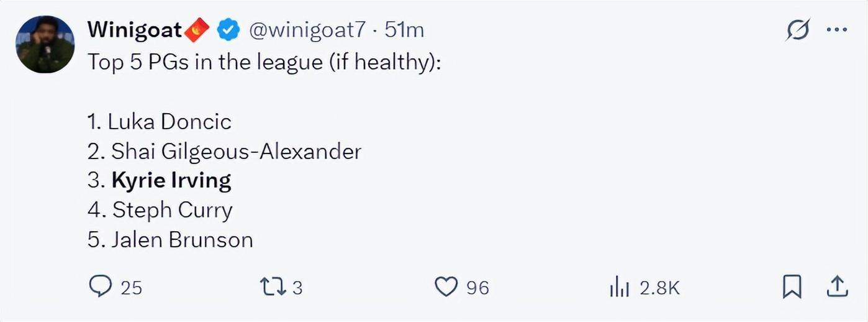
Task: Click the 2.8K views count
Action: coord(659,288)
